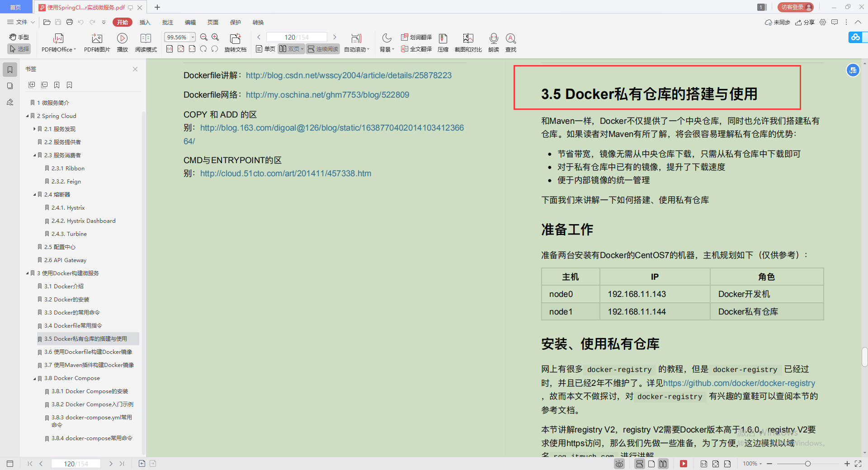Start 朗读 read aloud
The image size is (868, 470).
point(494,43)
